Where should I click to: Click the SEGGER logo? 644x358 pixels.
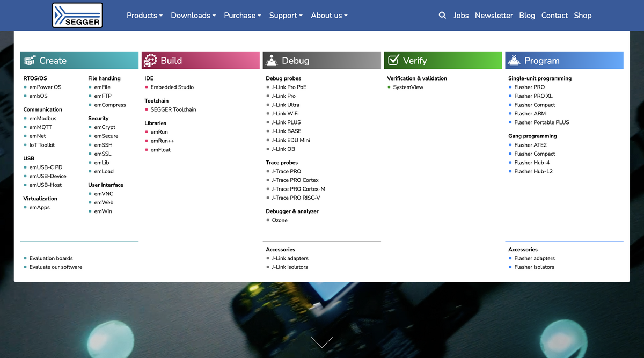coord(77,15)
